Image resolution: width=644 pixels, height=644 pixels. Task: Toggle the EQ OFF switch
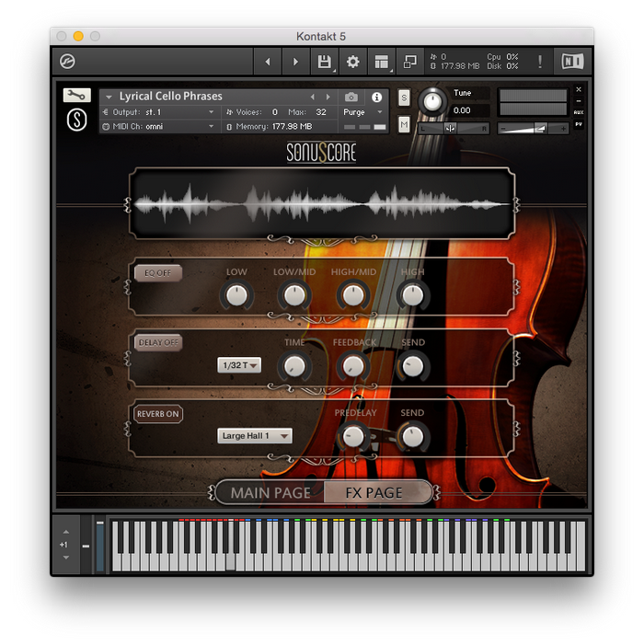point(158,273)
